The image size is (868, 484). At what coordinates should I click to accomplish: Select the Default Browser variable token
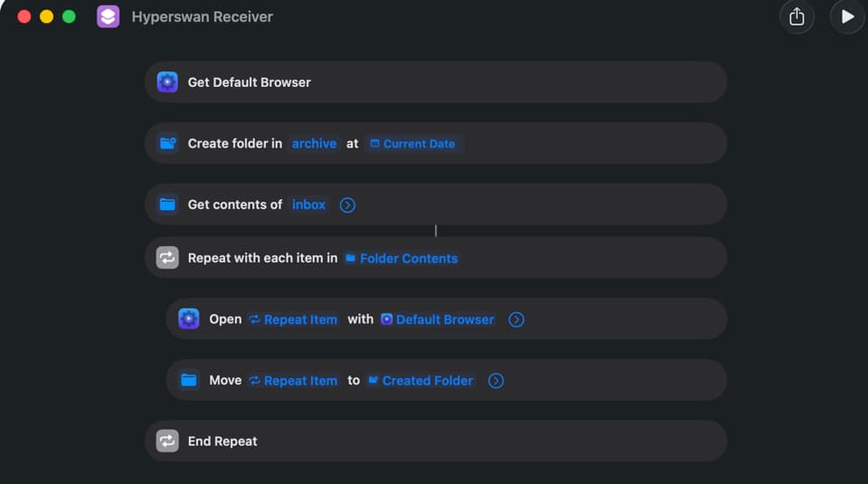point(438,319)
